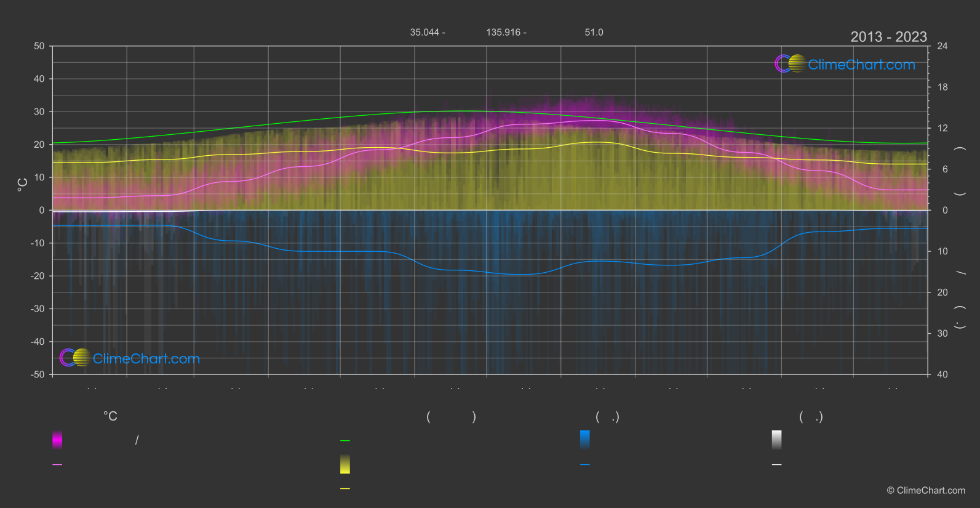Click the 24 tick on the right axis
The width and height of the screenshot is (980, 508).
942,46
